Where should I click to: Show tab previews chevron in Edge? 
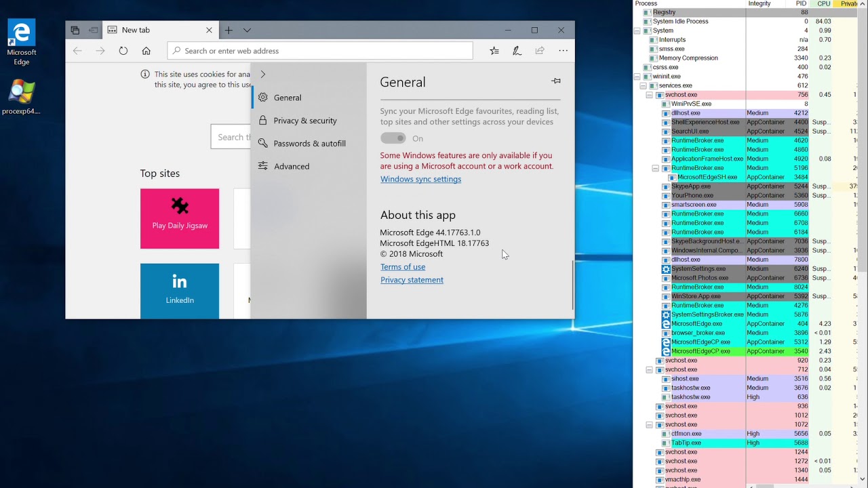[x=247, y=30]
